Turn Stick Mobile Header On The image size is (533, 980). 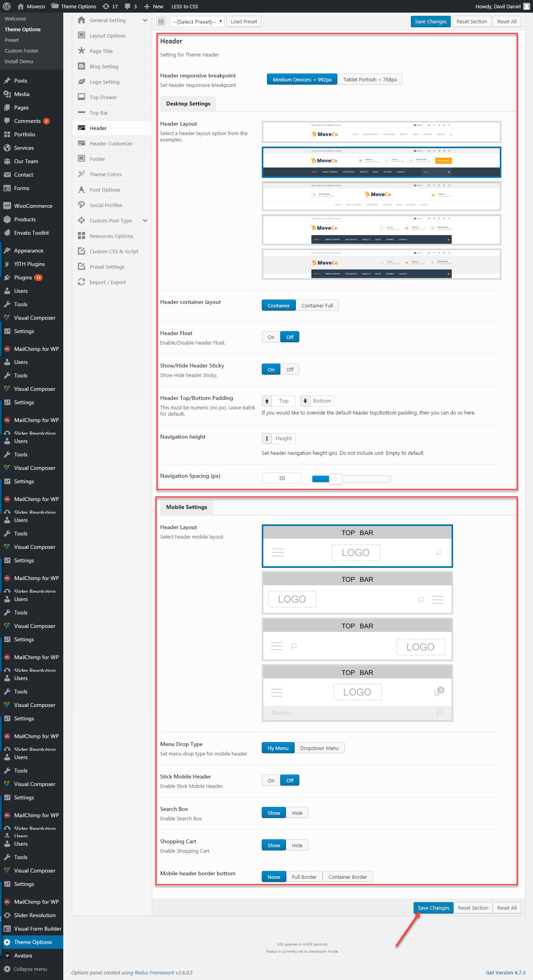pos(271,780)
